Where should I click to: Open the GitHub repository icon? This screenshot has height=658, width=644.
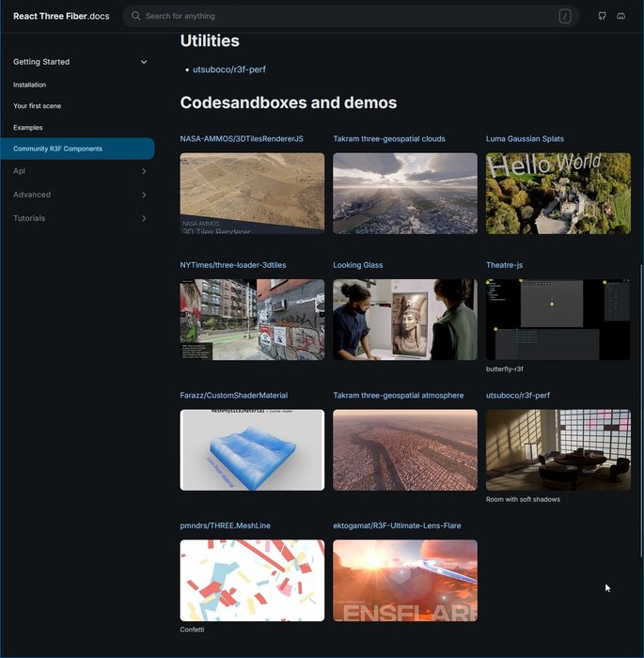[603, 16]
